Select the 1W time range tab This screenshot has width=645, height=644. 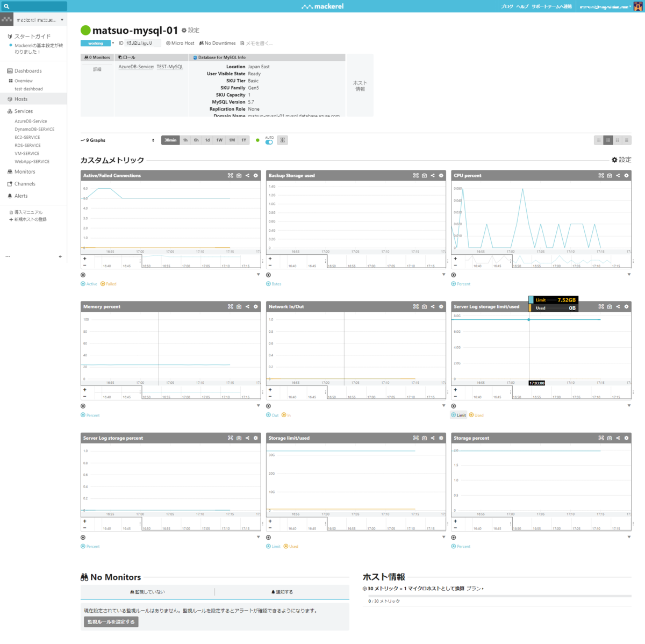tap(219, 140)
